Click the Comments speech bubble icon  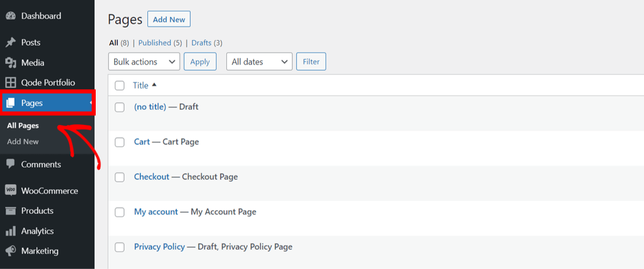pyautogui.click(x=10, y=164)
